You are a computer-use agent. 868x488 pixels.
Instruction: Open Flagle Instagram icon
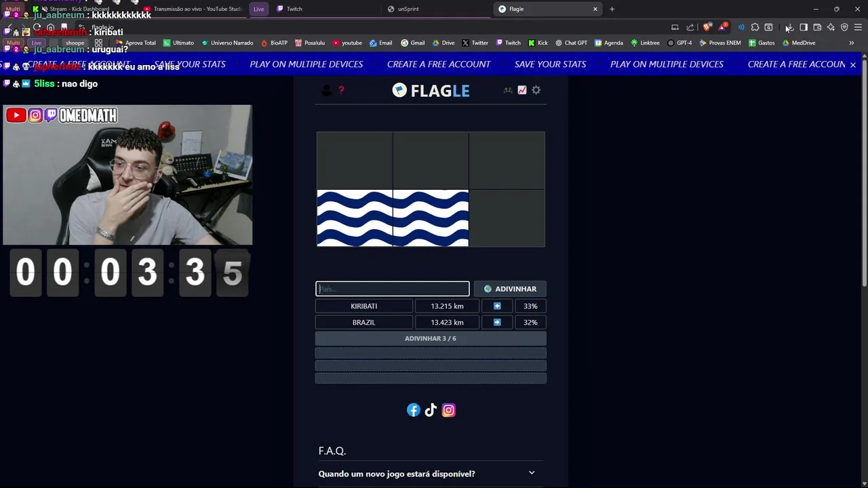pos(449,410)
